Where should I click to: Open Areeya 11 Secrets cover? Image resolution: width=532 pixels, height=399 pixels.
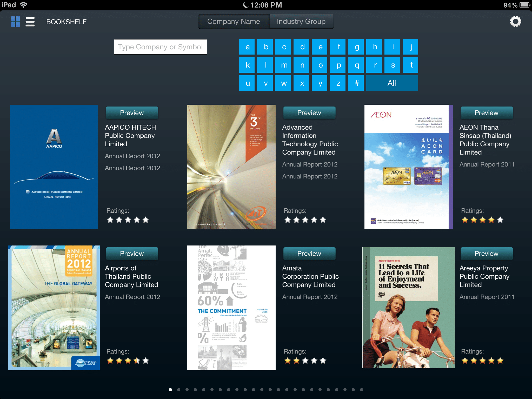[409, 308]
